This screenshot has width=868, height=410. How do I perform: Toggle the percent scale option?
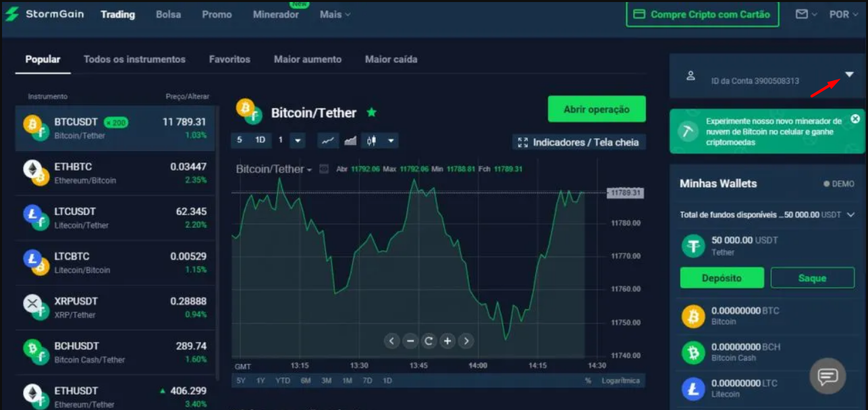pyautogui.click(x=588, y=381)
